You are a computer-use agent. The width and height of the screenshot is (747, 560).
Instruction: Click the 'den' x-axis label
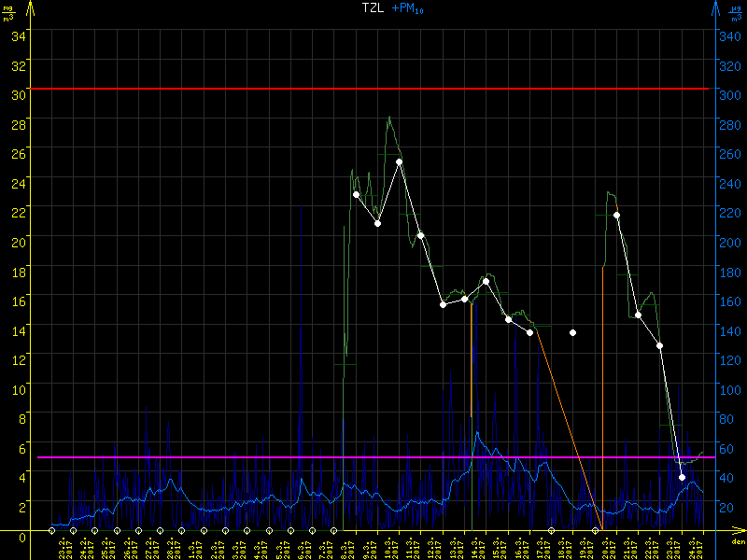737,541
